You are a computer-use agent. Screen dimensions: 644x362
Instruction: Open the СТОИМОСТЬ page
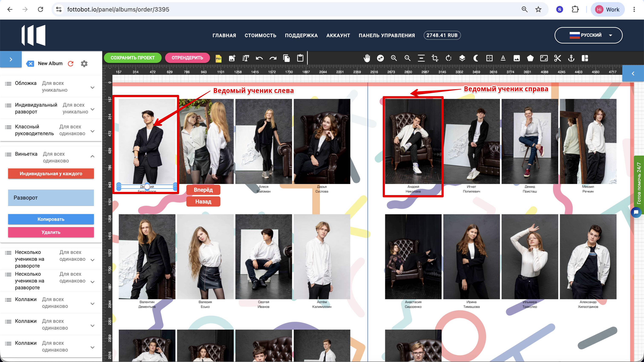(260, 35)
